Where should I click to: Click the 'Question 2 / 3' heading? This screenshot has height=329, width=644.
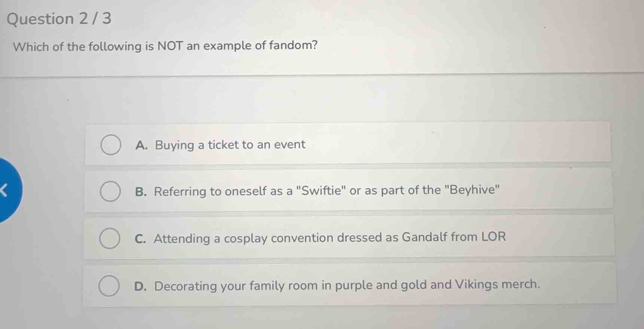[58, 18]
